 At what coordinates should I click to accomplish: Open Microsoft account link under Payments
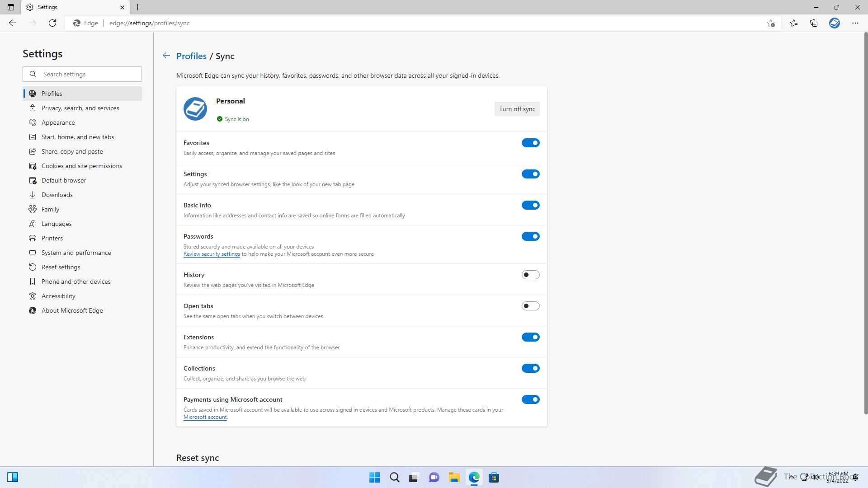205,417
